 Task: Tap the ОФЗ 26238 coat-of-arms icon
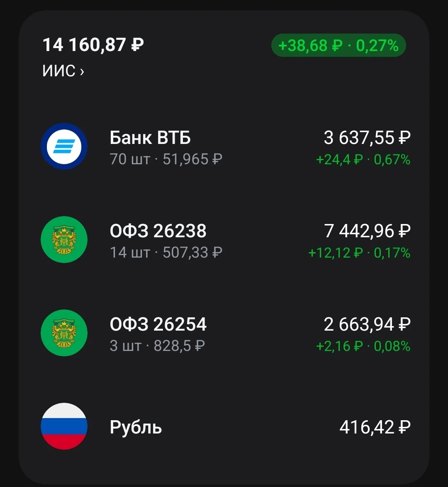click(64, 239)
